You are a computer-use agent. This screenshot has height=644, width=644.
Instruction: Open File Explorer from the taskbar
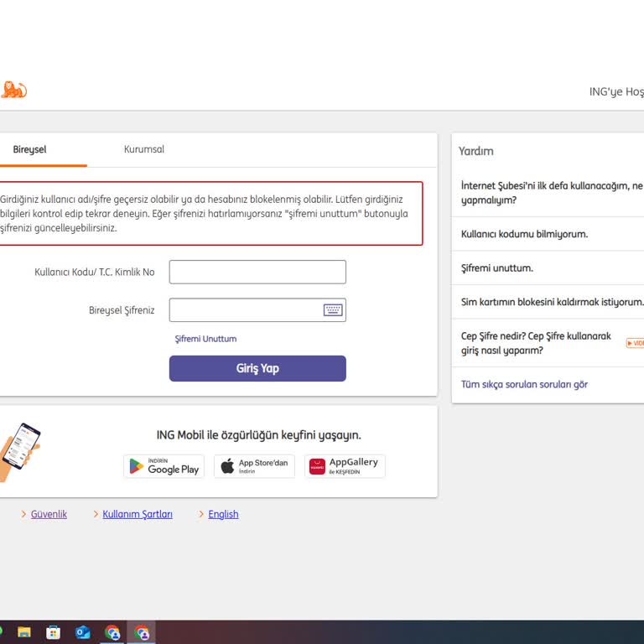coord(23,632)
